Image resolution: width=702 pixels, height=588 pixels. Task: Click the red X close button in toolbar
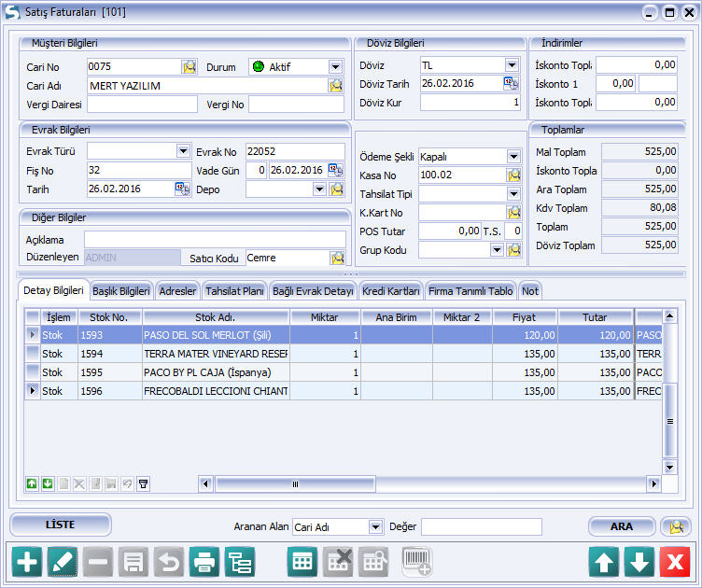coord(674,562)
